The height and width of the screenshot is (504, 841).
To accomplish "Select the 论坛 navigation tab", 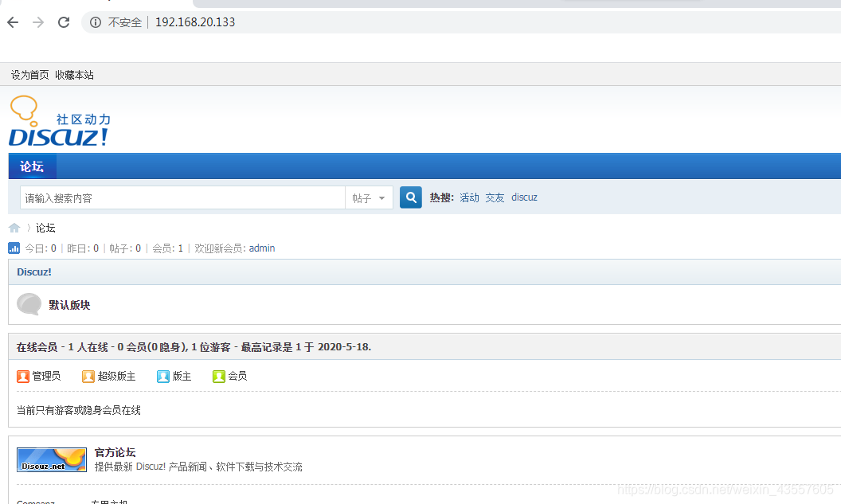I will tap(32, 166).
